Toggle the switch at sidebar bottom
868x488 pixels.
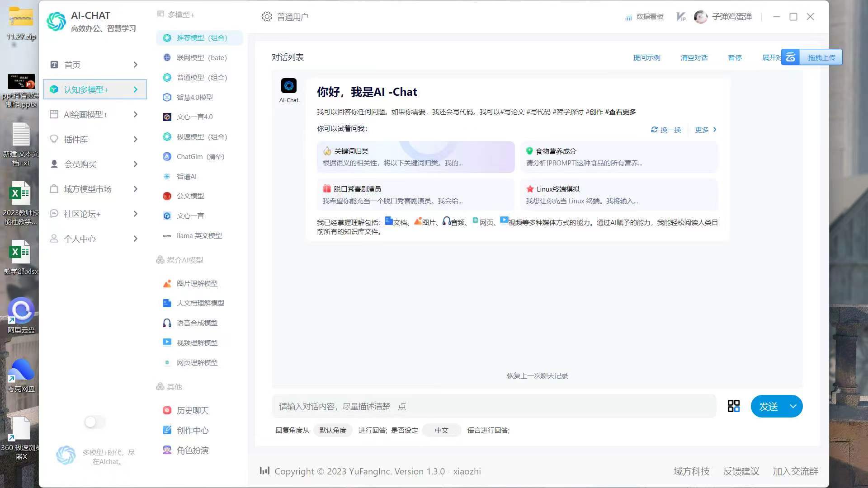click(x=94, y=422)
